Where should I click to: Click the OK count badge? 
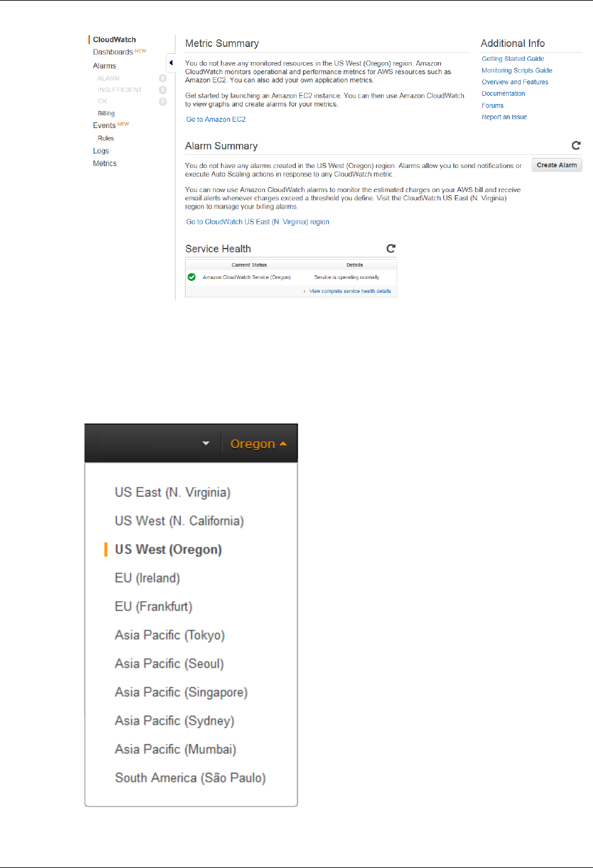pyautogui.click(x=163, y=101)
